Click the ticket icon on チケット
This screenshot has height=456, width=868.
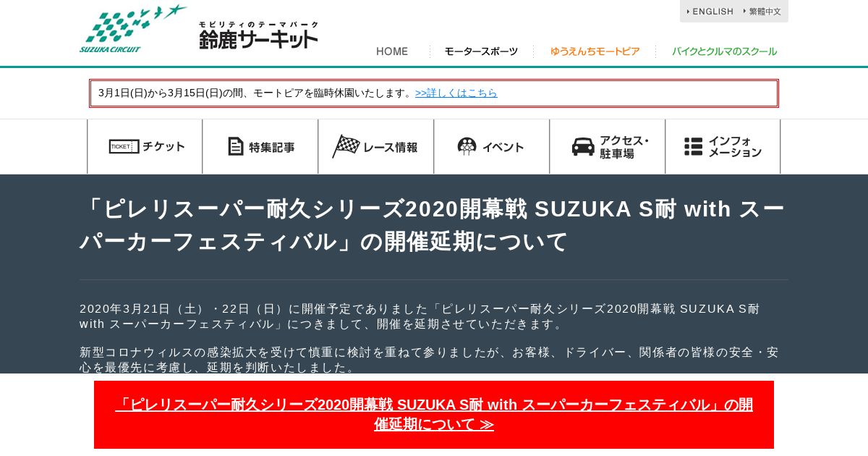tap(124, 146)
